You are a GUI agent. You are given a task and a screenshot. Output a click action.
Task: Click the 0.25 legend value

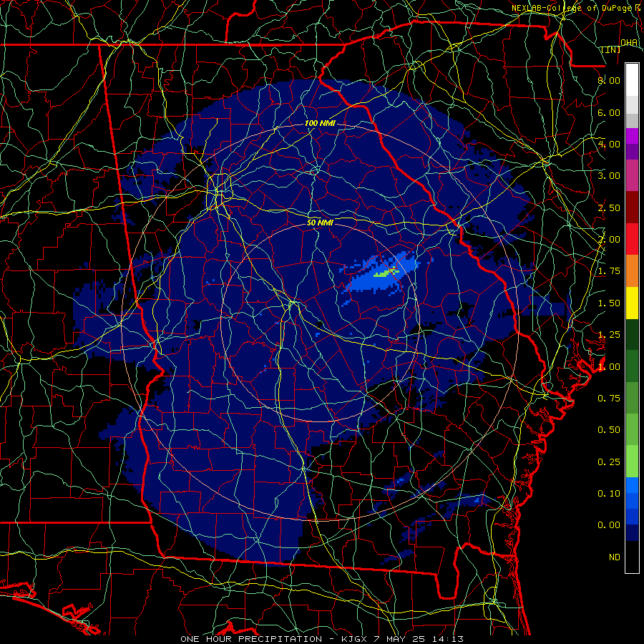tap(609, 462)
